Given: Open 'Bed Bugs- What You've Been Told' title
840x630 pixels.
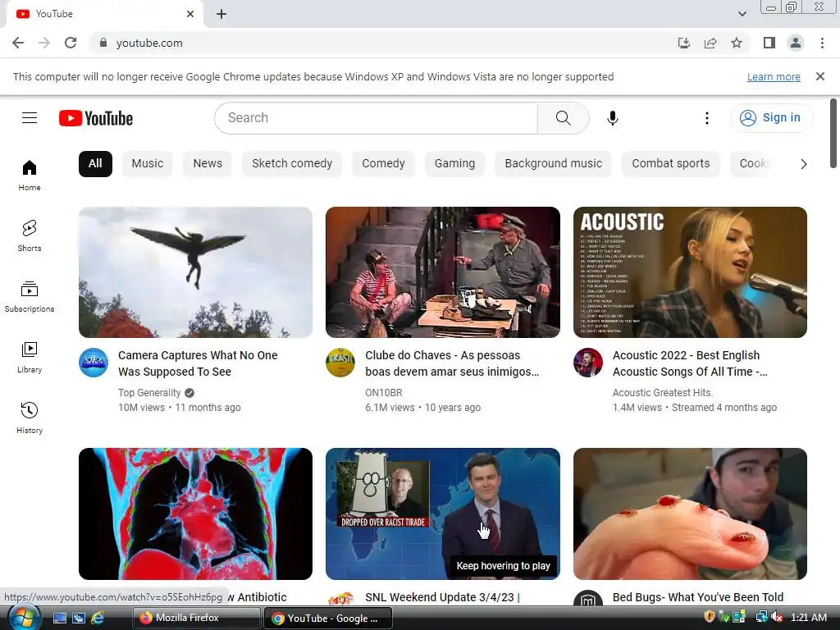Looking at the screenshot, I should (x=697, y=597).
